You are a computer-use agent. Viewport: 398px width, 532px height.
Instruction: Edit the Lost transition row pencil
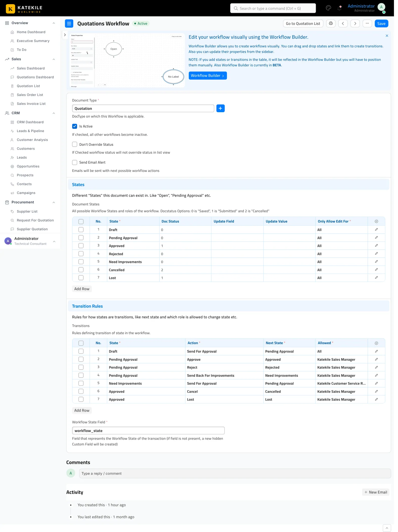(x=376, y=399)
